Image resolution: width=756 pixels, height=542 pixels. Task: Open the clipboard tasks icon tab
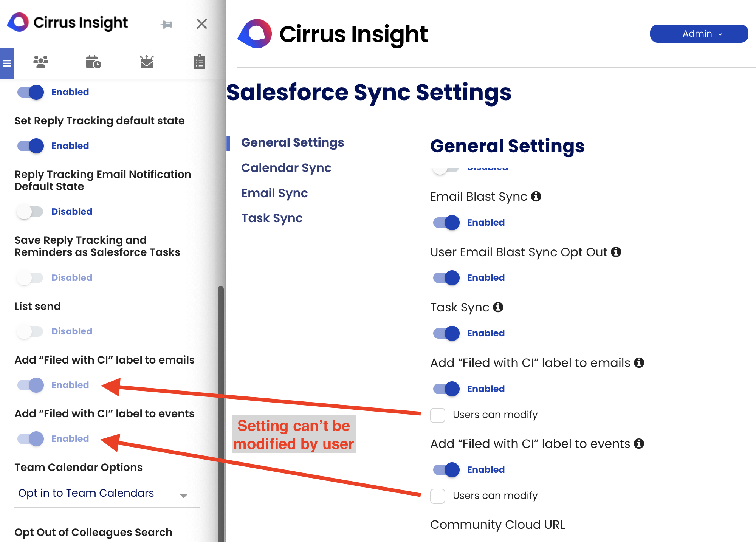[x=200, y=62]
